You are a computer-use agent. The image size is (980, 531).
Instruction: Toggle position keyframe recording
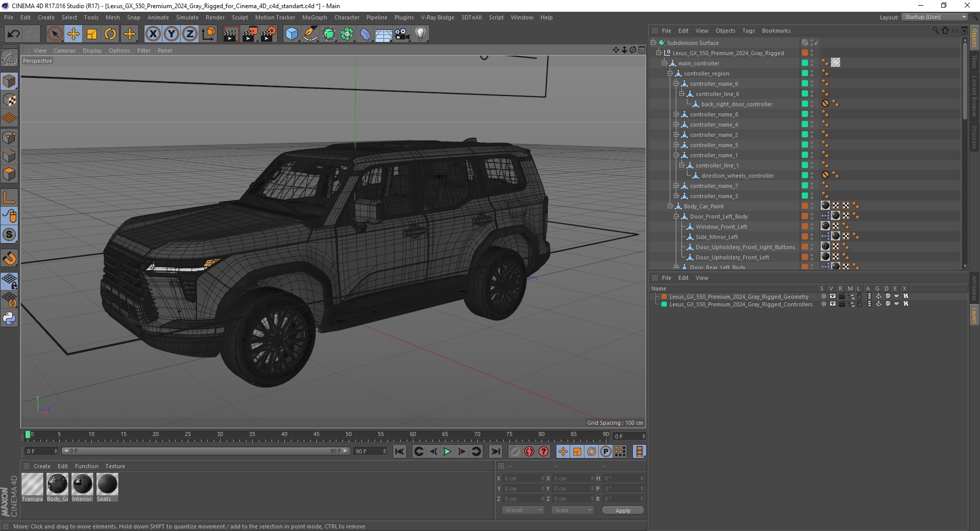click(x=562, y=451)
